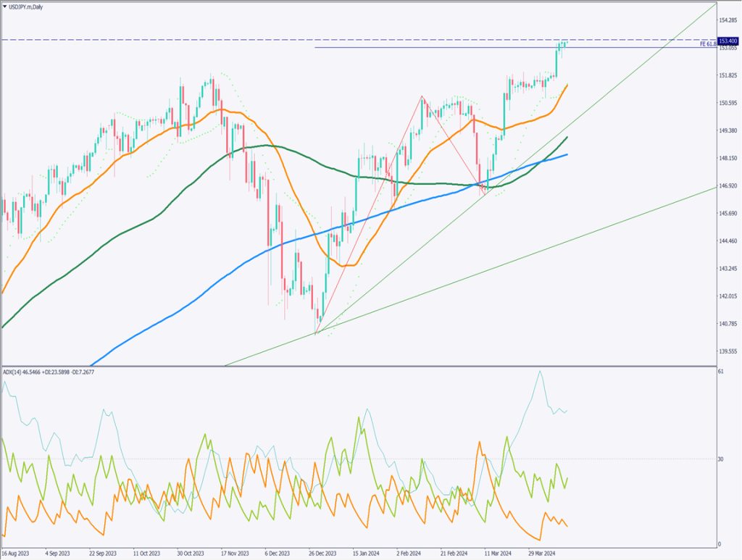The image size is (742, 560).
Task: Click the USDJPY.m,Daily chart title
Action: pos(27,6)
